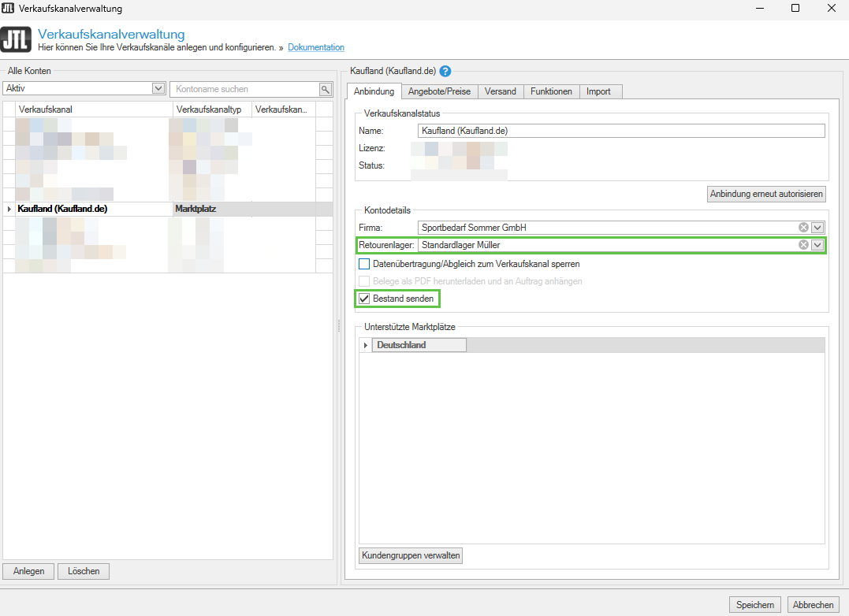The height and width of the screenshot is (616, 849).
Task: Click the search magnifier icon
Action: click(x=325, y=90)
